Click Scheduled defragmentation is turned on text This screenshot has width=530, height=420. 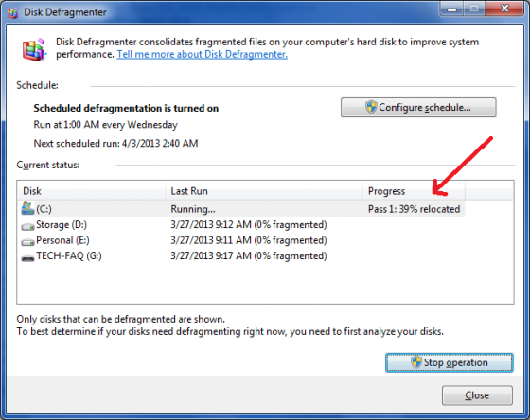coord(126,108)
